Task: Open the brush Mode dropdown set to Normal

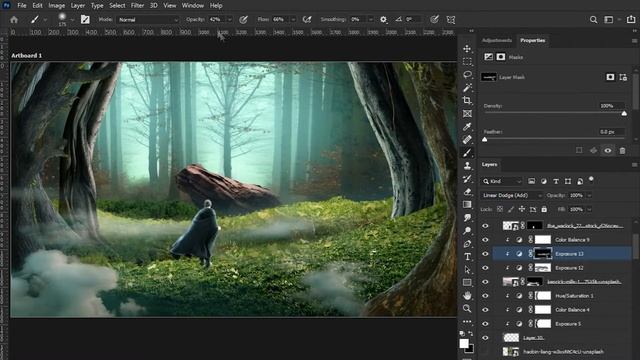Action: (x=148, y=20)
